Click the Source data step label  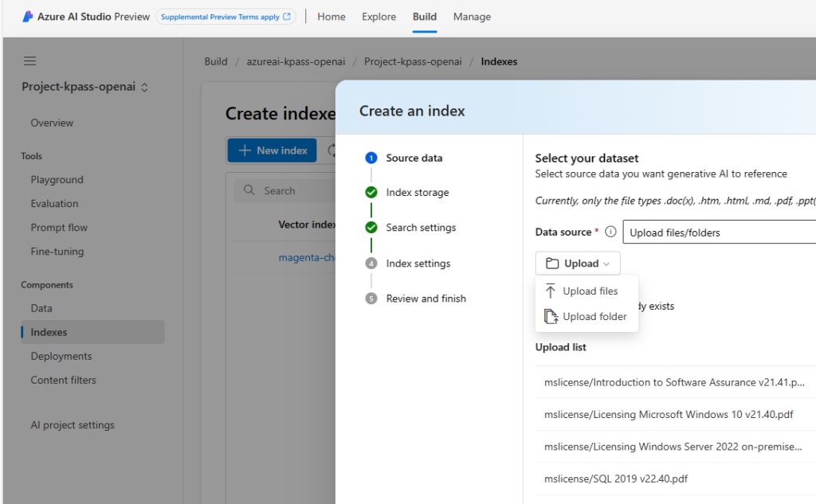(x=414, y=158)
